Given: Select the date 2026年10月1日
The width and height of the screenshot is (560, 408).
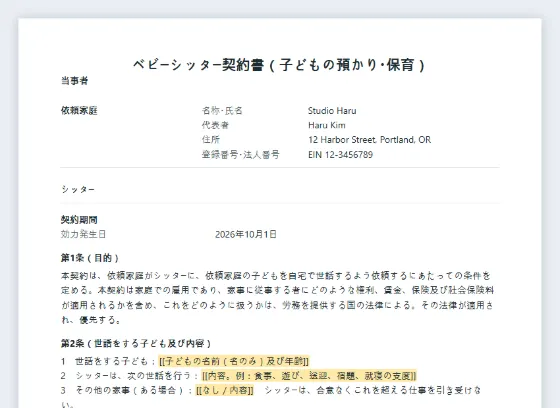Looking at the screenshot, I should (246, 234).
